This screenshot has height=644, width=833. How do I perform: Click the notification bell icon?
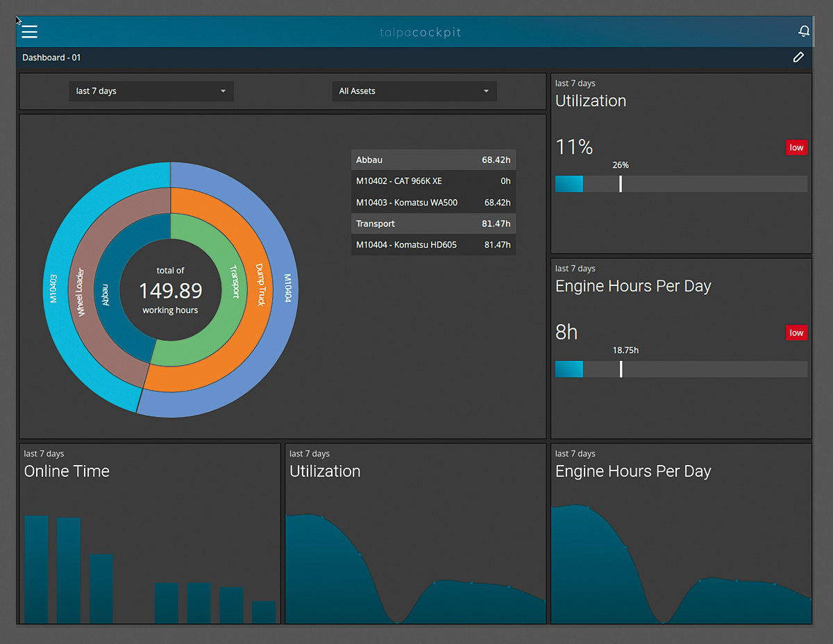tap(804, 32)
